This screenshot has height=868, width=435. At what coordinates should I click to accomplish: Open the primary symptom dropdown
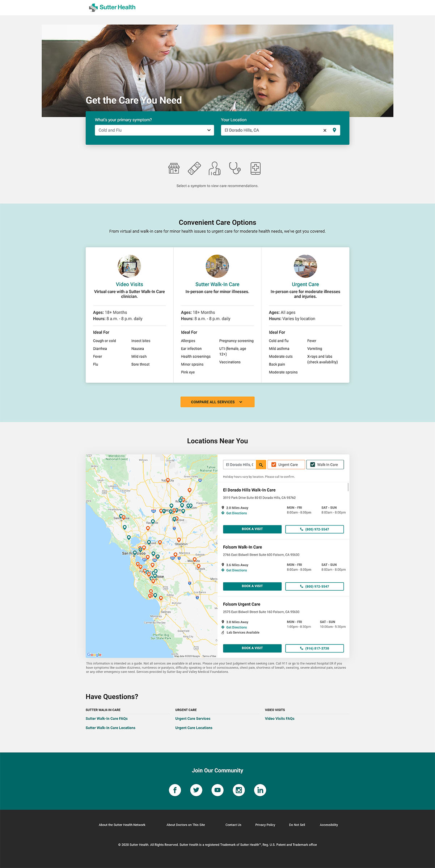coord(154,130)
